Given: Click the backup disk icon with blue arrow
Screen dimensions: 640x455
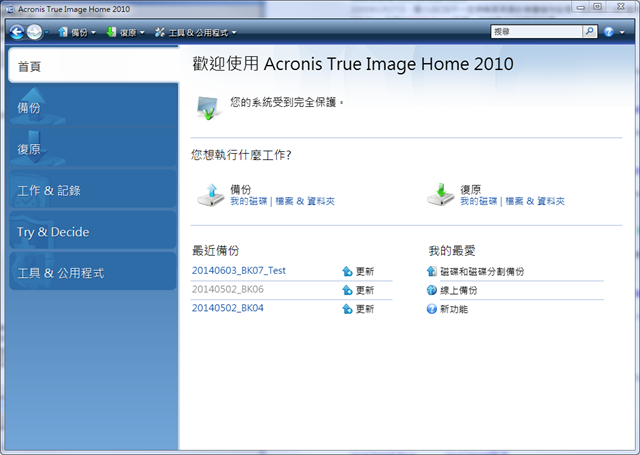Looking at the screenshot, I should click(x=211, y=195).
